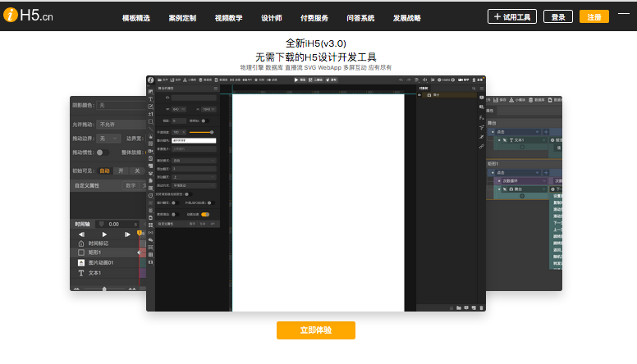Select the Rectangle shape tool
The width and height of the screenshot is (637, 364).
point(151,121)
